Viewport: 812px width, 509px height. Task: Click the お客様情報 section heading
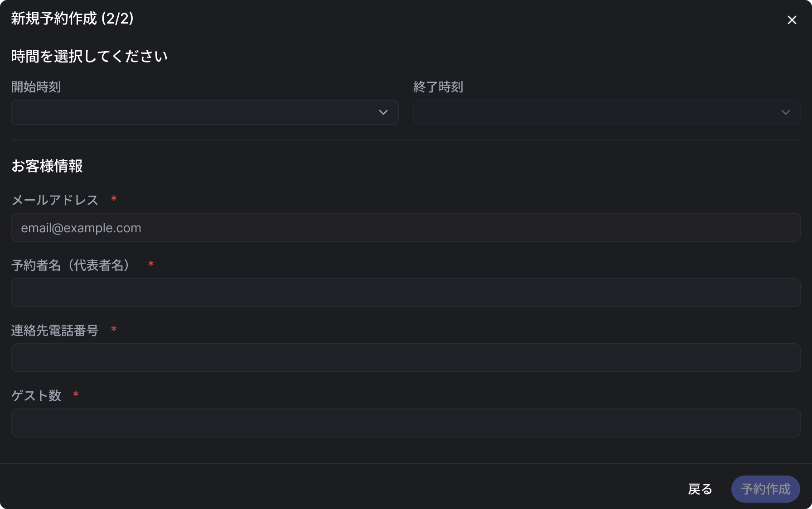tap(47, 166)
